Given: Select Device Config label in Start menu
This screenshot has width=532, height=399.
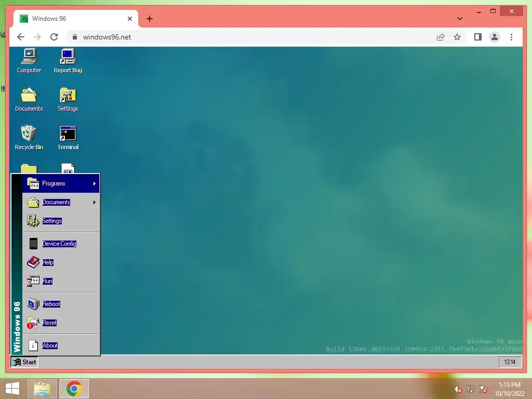Looking at the screenshot, I should pos(59,244).
